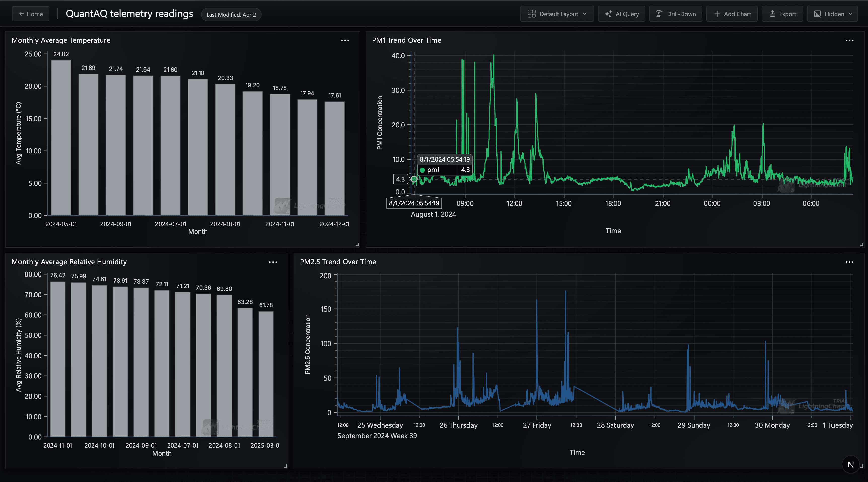Open the Default Layout dropdown
Screen dimensions: 868x482
click(x=557, y=14)
